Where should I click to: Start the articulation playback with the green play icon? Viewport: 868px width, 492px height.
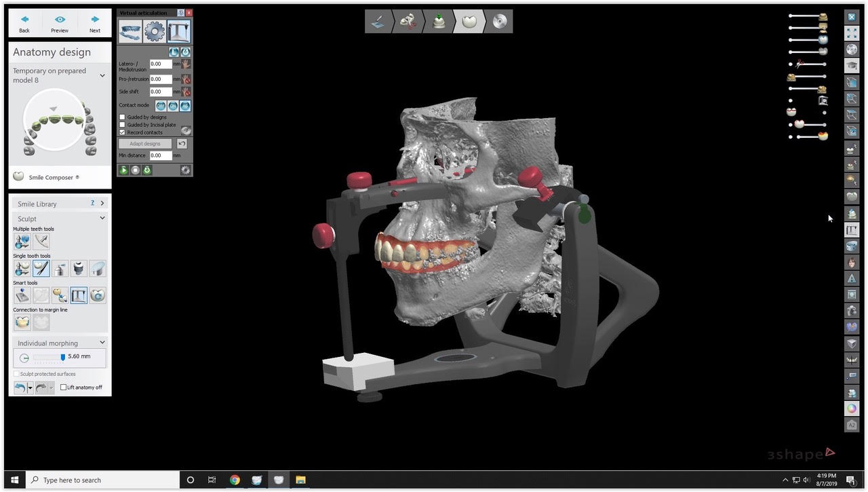point(124,170)
